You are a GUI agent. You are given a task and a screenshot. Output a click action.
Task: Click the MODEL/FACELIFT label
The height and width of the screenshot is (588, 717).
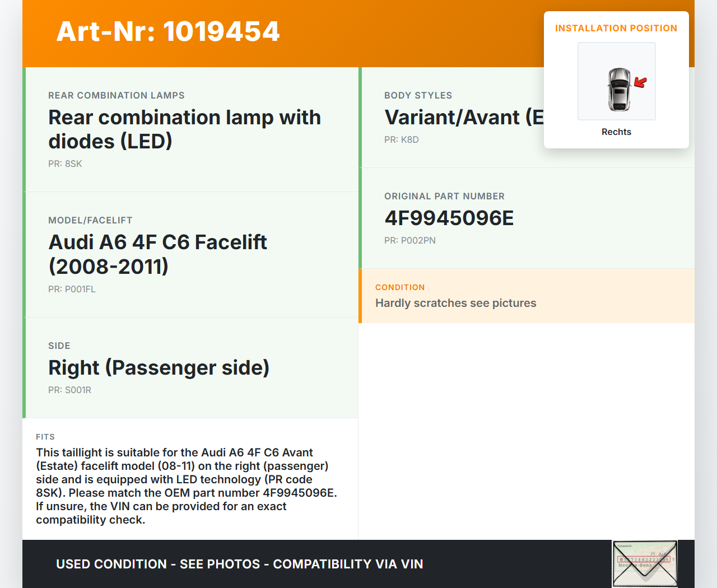click(90, 220)
